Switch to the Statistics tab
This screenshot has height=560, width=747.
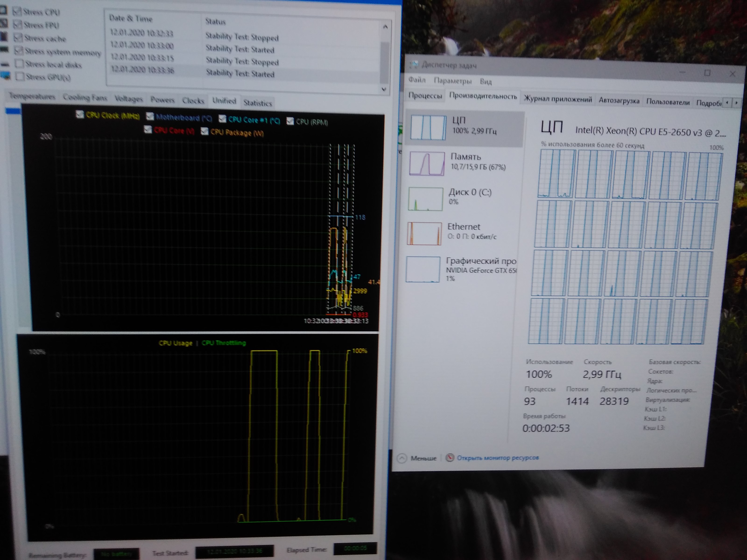pyautogui.click(x=257, y=103)
